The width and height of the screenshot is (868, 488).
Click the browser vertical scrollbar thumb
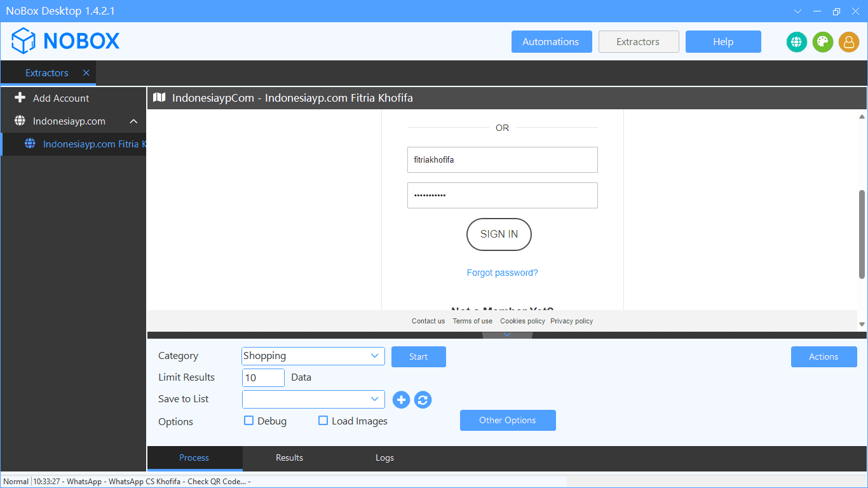(x=862, y=234)
